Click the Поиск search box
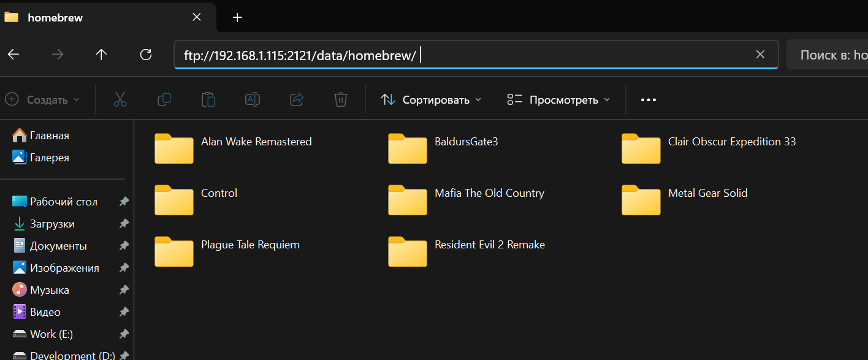Image resolution: width=868 pixels, height=360 pixels. 828,55
